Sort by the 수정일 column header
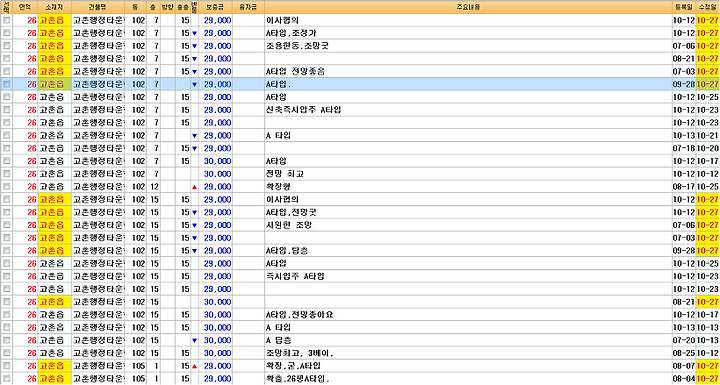 708,7
